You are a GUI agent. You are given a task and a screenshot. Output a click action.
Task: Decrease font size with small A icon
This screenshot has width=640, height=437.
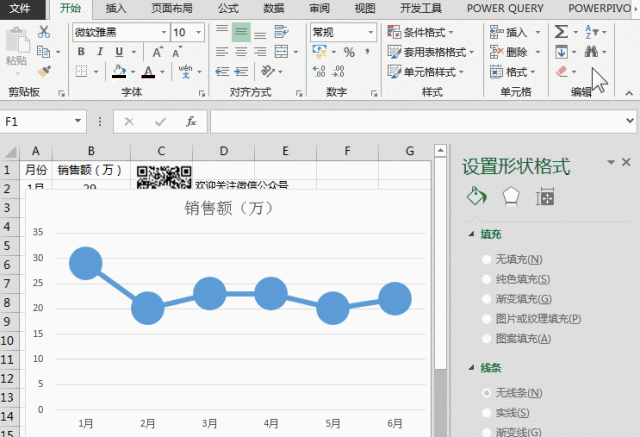177,52
